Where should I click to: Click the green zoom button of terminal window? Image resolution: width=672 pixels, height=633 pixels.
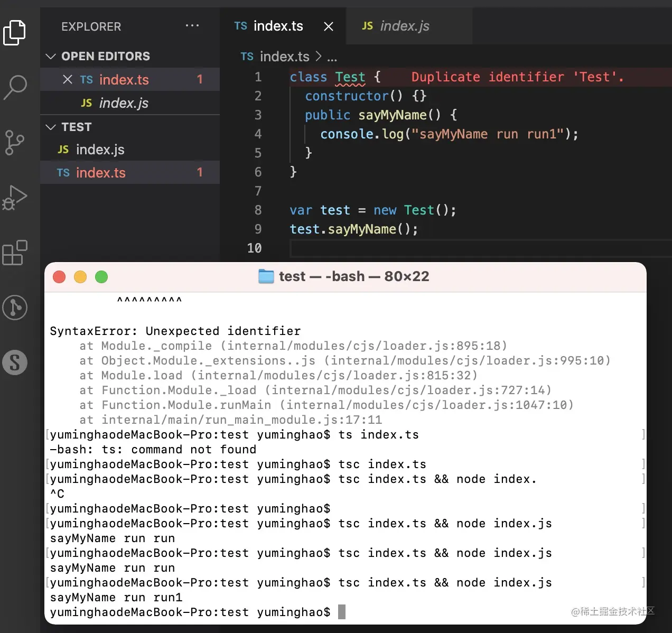pyautogui.click(x=101, y=277)
